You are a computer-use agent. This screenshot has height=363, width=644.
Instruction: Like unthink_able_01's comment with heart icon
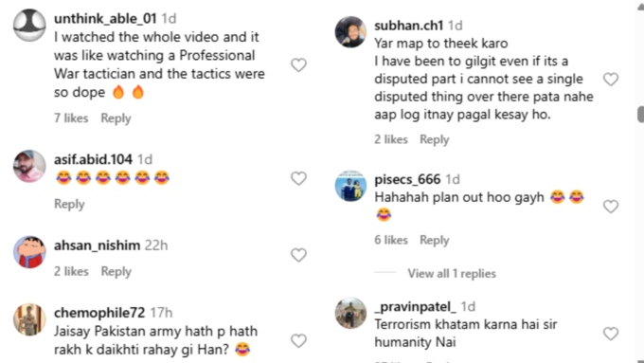298,65
